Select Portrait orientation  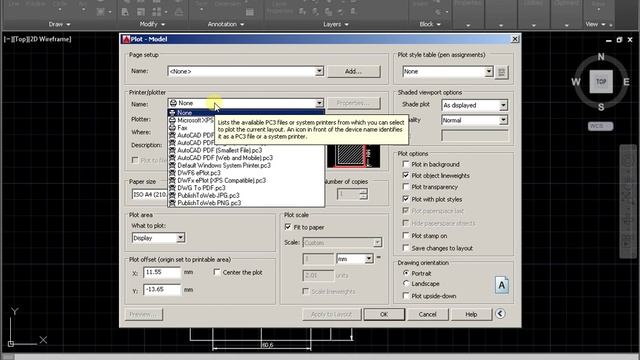[x=406, y=273]
